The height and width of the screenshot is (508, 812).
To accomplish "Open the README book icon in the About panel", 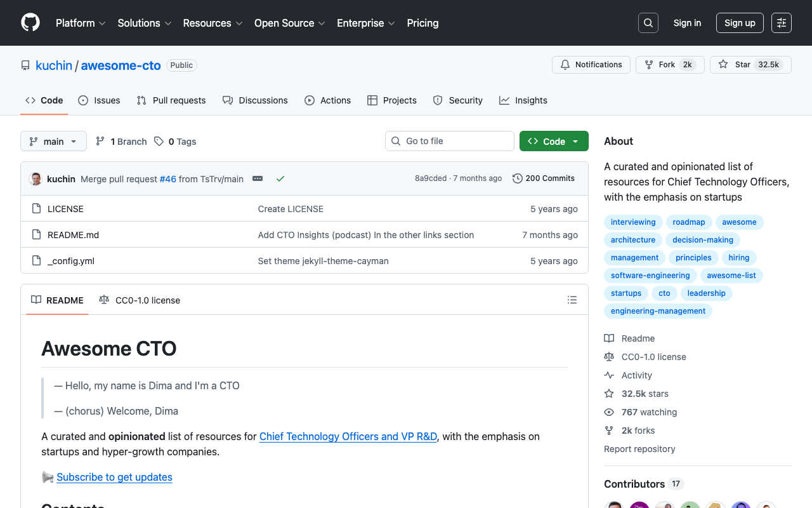I will coord(609,338).
